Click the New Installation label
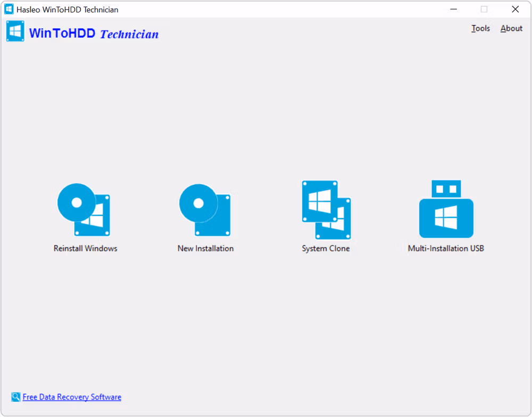 point(205,248)
